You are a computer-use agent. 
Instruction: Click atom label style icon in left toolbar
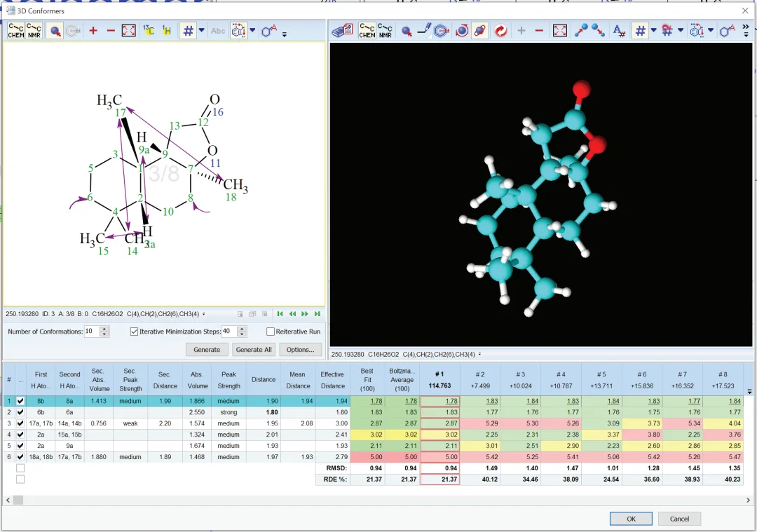pyautogui.click(x=269, y=31)
